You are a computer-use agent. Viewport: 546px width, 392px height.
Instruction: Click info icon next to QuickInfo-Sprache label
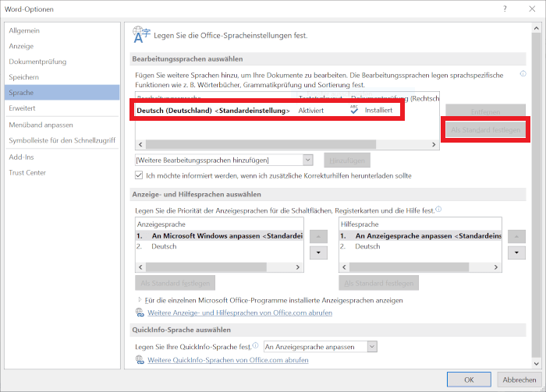[x=255, y=345]
